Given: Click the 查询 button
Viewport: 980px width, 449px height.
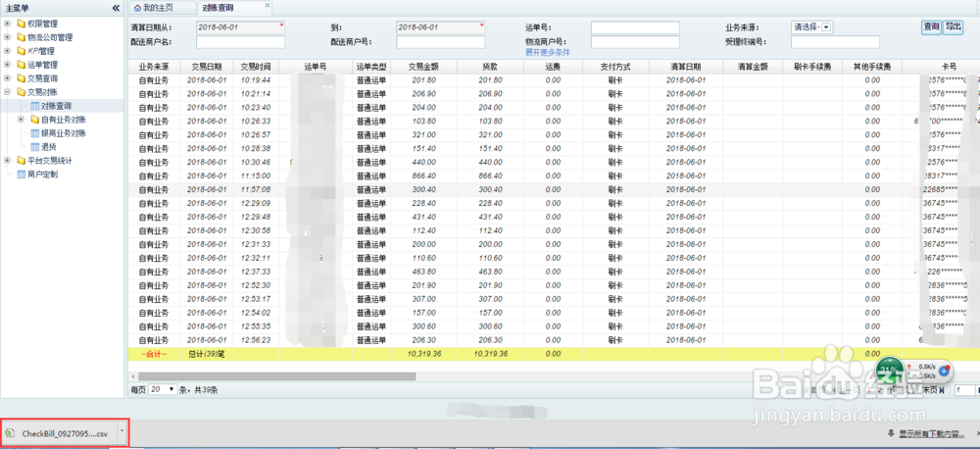Looking at the screenshot, I should 931,26.
